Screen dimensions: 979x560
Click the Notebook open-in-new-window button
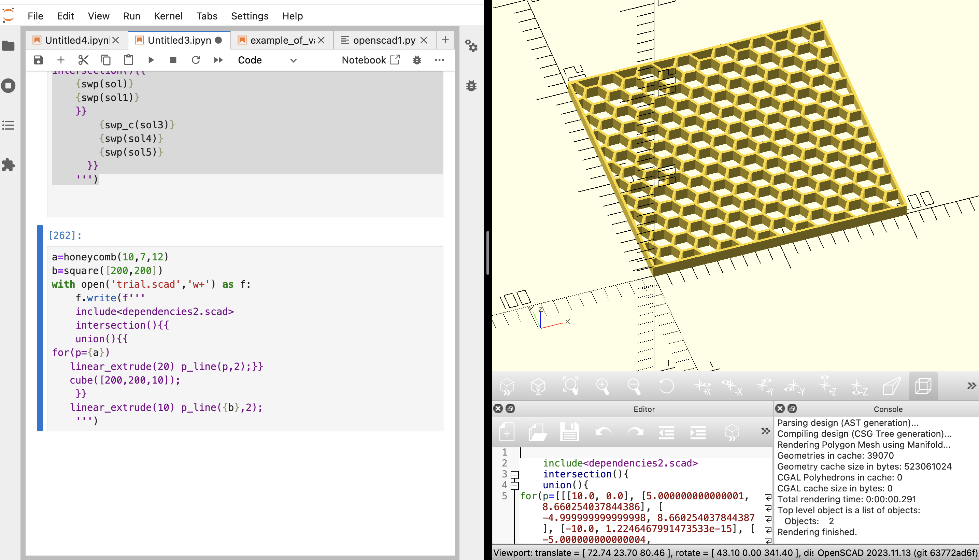pos(370,60)
